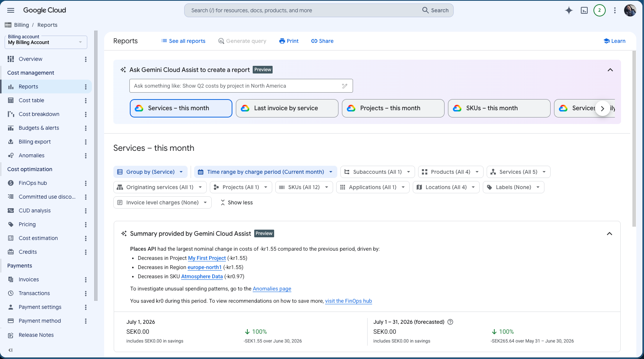The width and height of the screenshot is (644, 359).
Task: Open user account avatar
Action: [630, 10]
